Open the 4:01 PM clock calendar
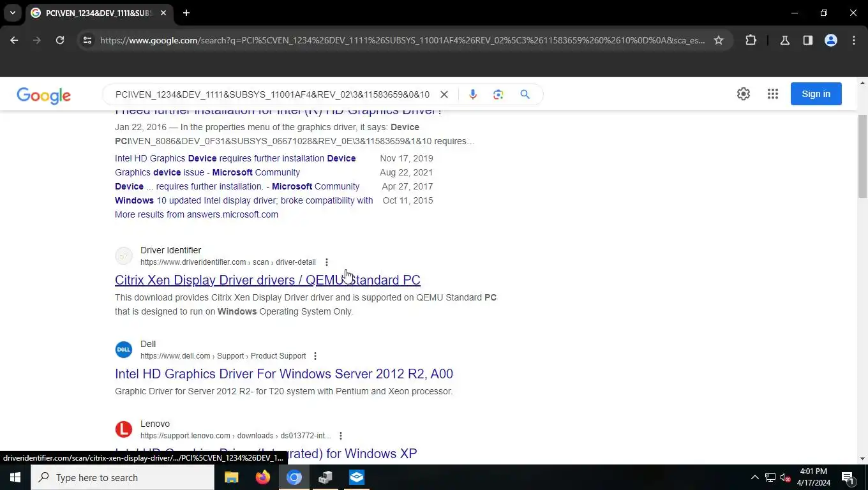868x490 pixels. point(812,477)
